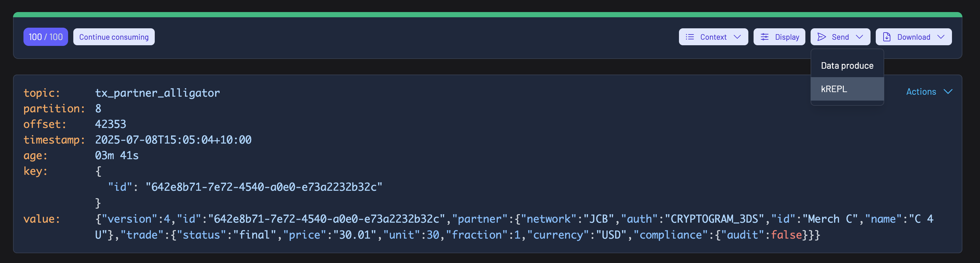The height and width of the screenshot is (263, 980).
Task: Open the Download dropdown chevron
Action: point(941,37)
